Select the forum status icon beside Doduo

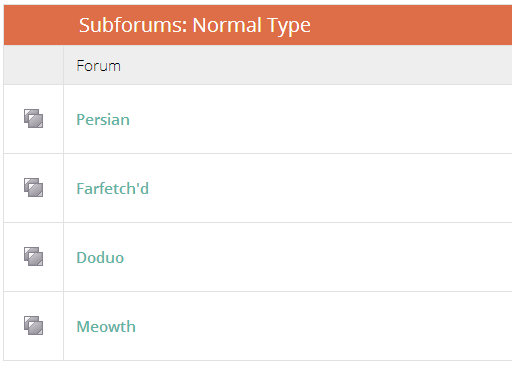pyautogui.click(x=33, y=257)
